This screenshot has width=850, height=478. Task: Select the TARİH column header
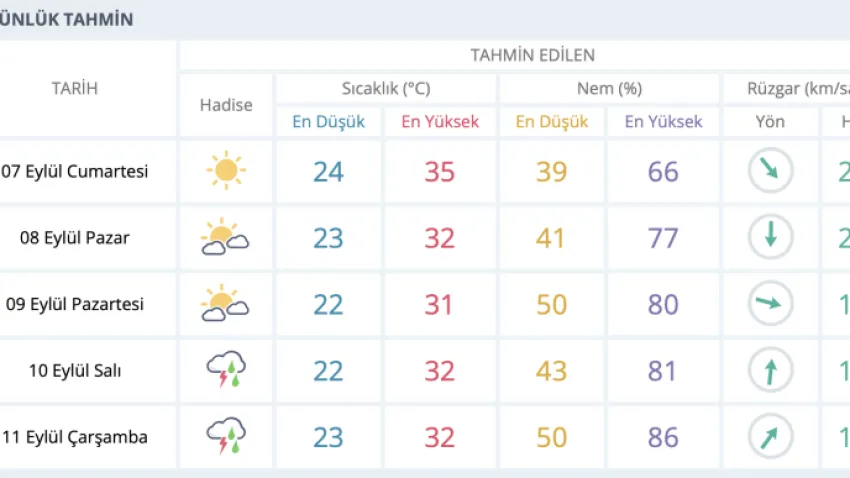pyautogui.click(x=75, y=88)
